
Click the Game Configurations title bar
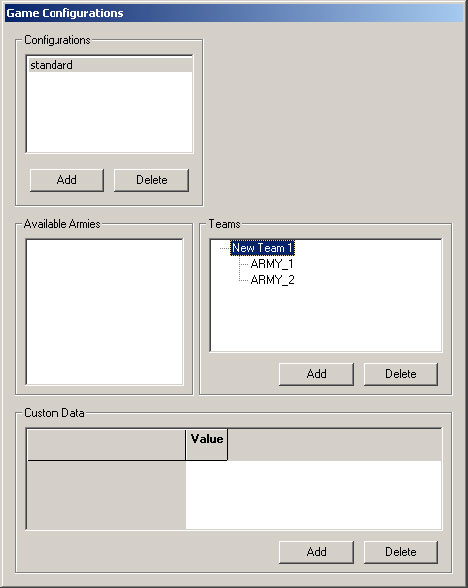coord(234,13)
